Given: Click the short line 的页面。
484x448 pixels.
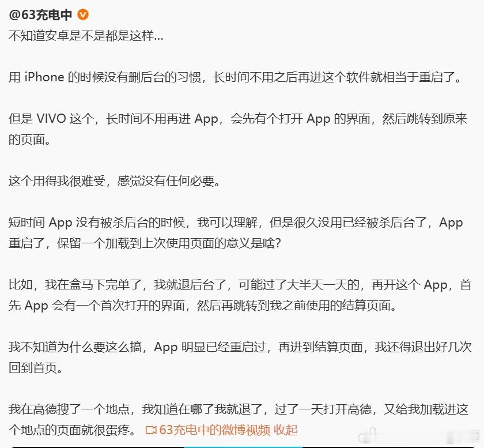Looking at the screenshot, I should pyautogui.click(x=29, y=140).
